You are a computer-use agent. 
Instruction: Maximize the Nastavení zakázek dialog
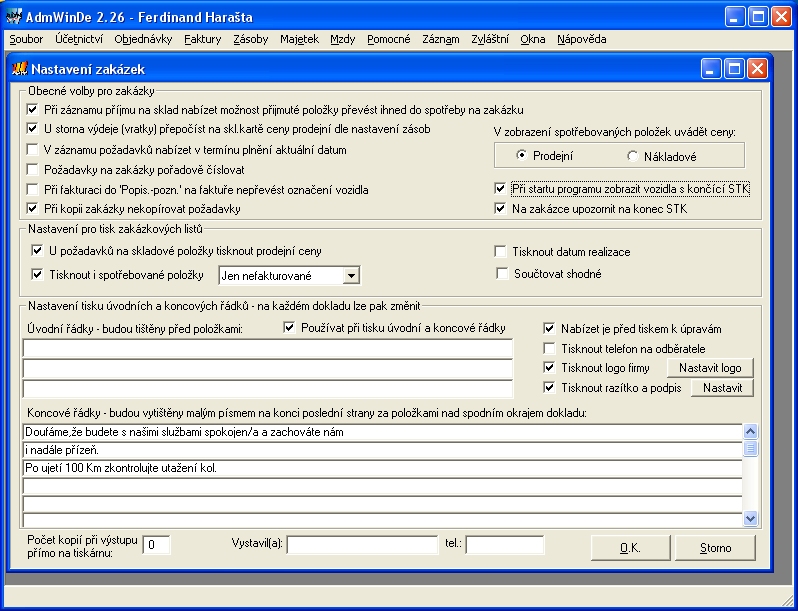[734, 69]
